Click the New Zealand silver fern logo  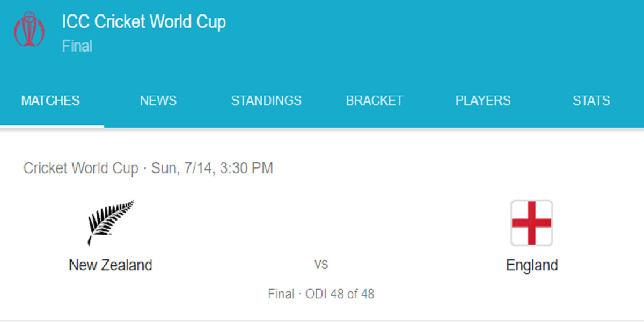click(110, 223)
